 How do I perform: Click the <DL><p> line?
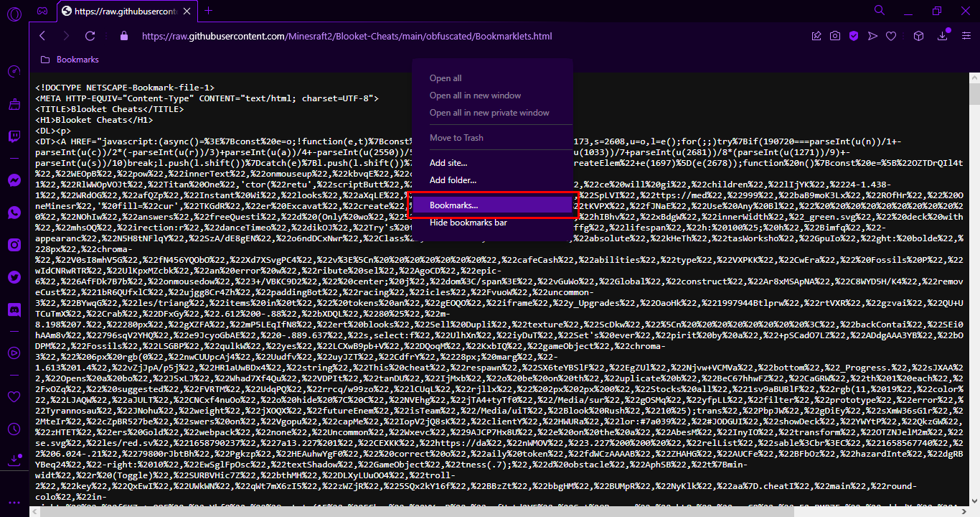pos(53,131)
